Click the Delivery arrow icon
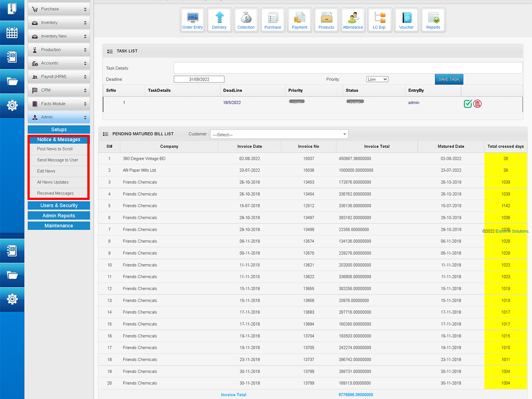The width and height of the screenshot is (532, 399). click(219, 20)
